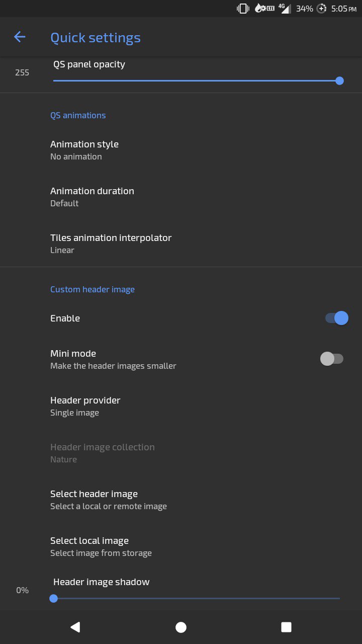Screen dimensions: 362x644
Task: Tap the vibrate mode status icon
Action: (x=243, y=9)
